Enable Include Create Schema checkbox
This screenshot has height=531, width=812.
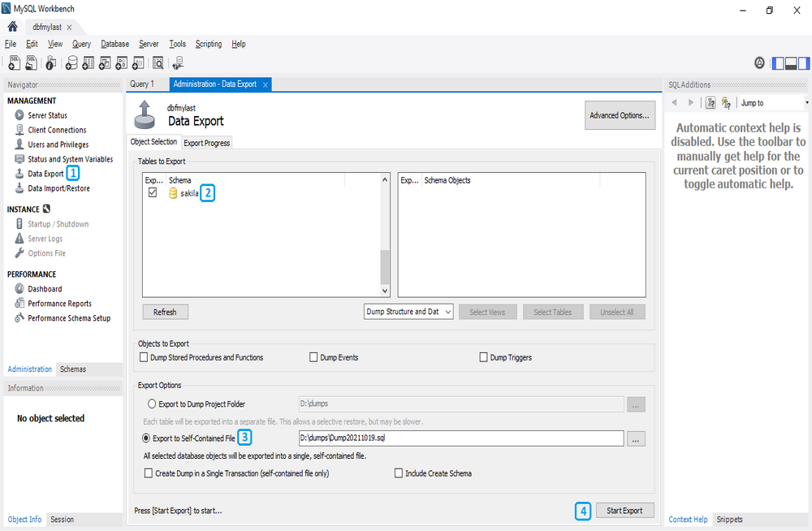coord(399,473)
